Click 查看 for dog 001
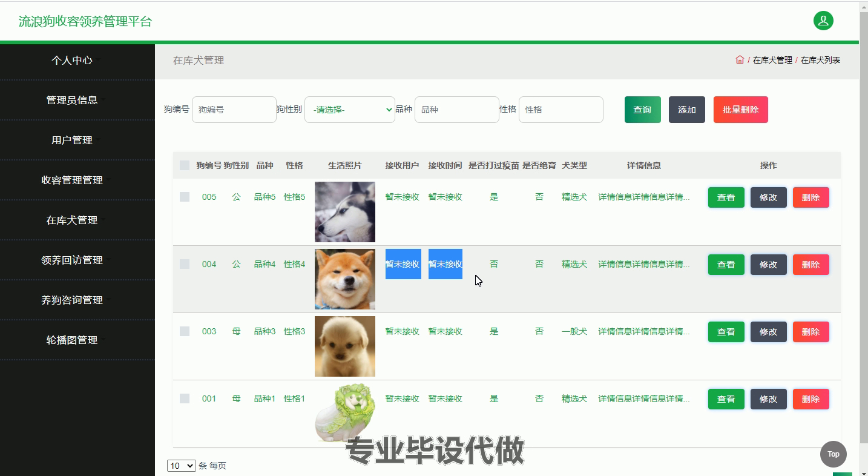 pyautogui.click(x=726, y=399)
